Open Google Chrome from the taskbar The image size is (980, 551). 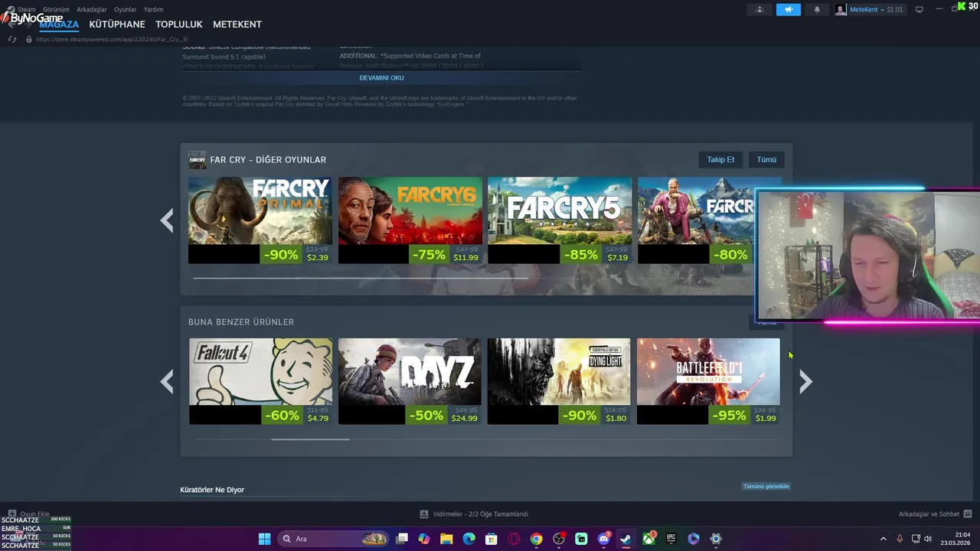point(536,539)
